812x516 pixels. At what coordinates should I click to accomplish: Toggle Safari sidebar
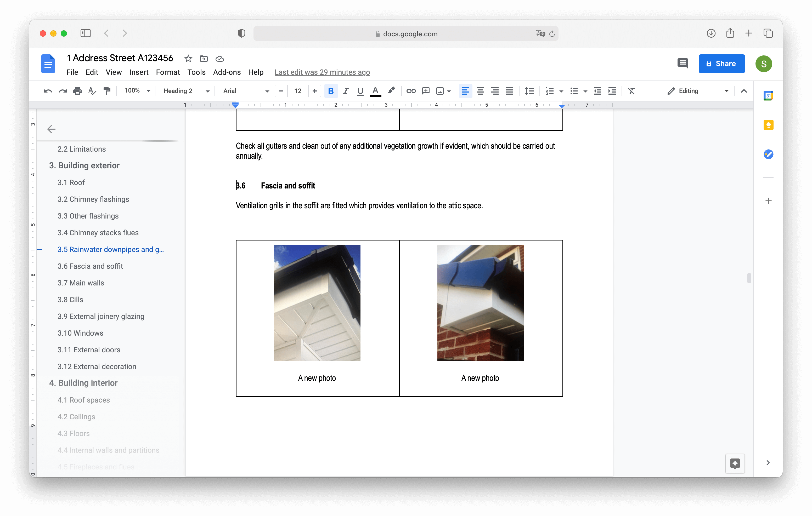(x=86, y=33)
